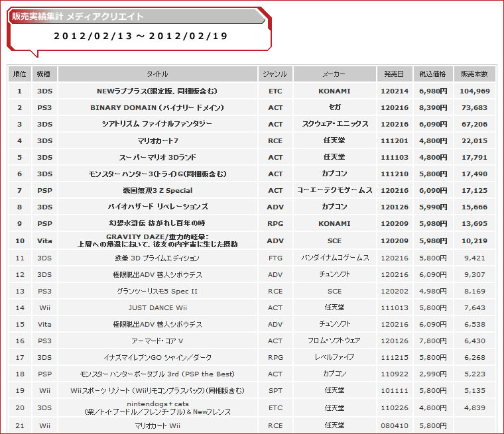Click genre FTG in rank 11 row
Viewport: 504px width, 434px height.
pos(275,258)
